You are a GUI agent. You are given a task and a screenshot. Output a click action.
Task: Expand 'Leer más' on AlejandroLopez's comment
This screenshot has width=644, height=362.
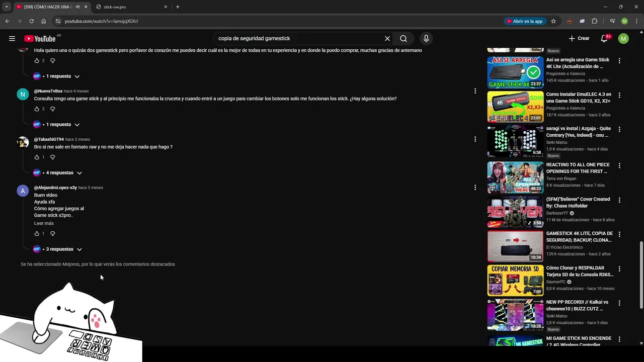click(44, 223)
